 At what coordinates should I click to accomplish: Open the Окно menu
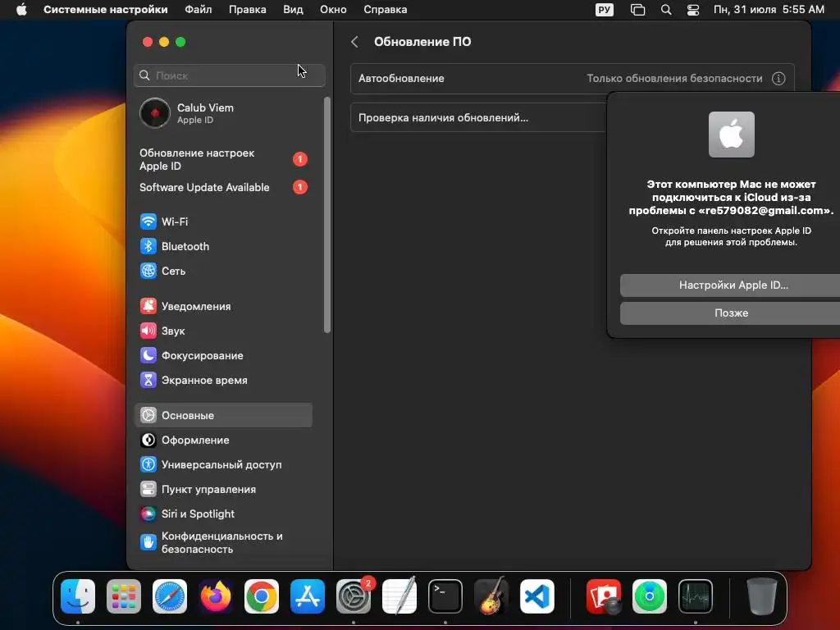coord(333,10)
